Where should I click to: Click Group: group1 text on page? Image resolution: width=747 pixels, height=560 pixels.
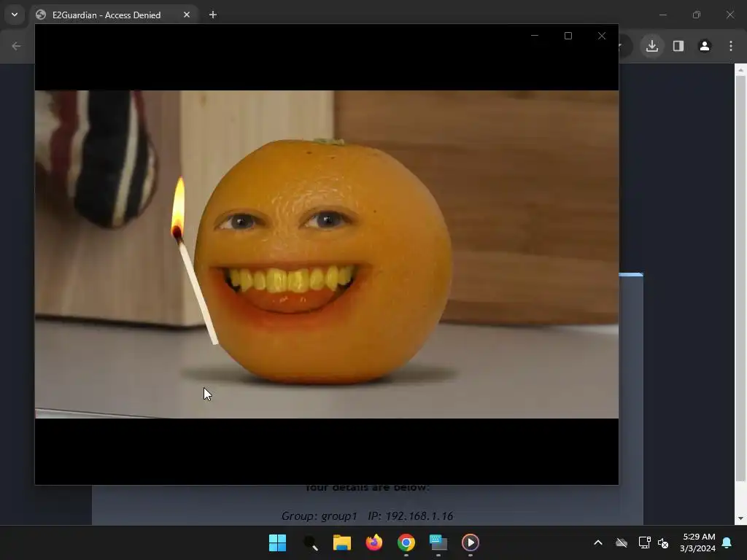(x=319, y=516)
